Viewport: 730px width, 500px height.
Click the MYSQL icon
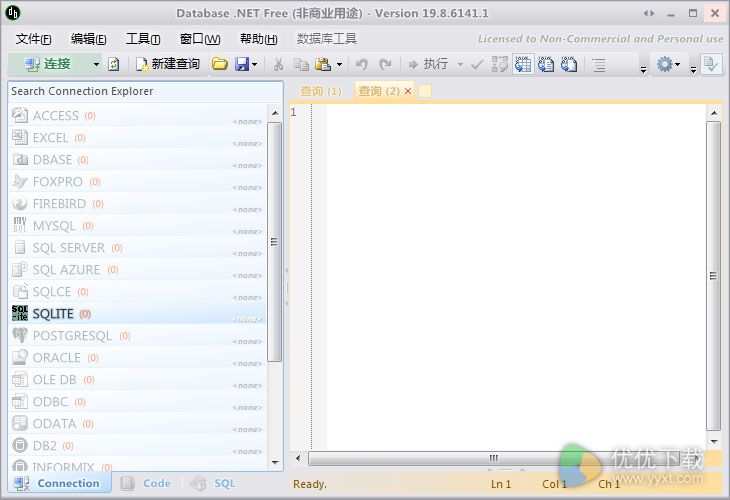[x=20, y=225]
